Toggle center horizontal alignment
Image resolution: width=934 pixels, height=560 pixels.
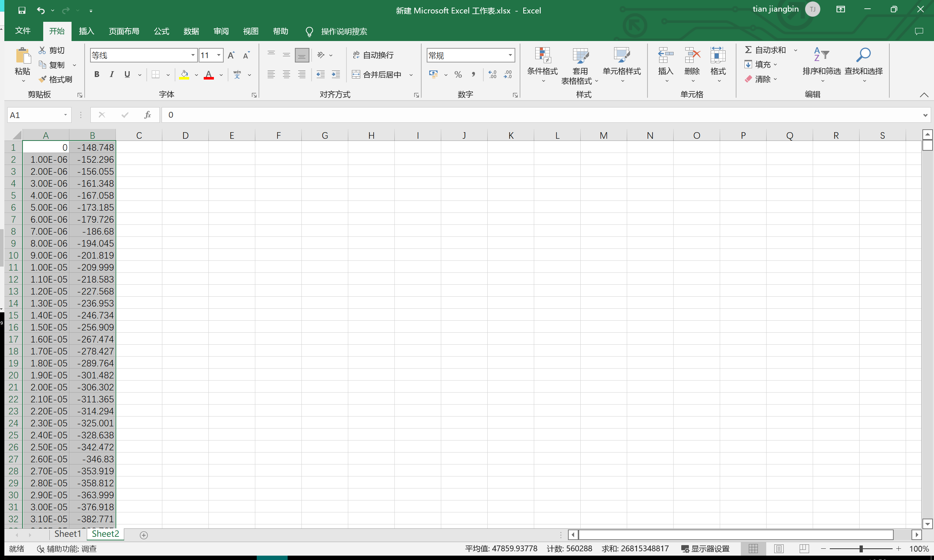[286, 74]
